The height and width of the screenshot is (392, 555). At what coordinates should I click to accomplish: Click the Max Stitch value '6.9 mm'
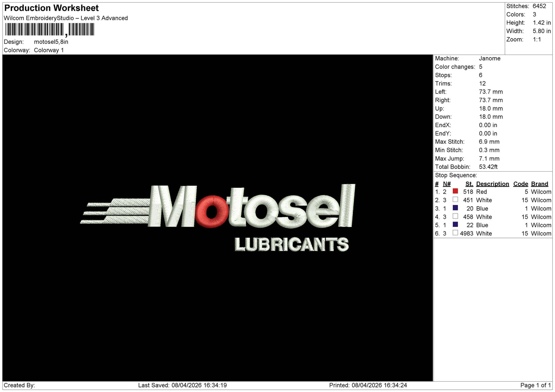[489, 142]
